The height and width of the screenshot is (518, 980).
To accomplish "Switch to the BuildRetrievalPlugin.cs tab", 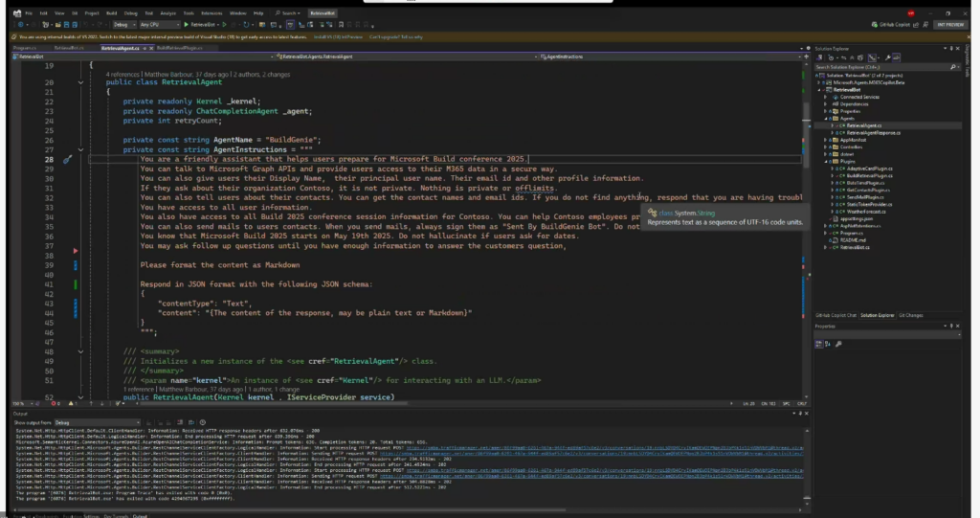I will [x=179, y=48].
